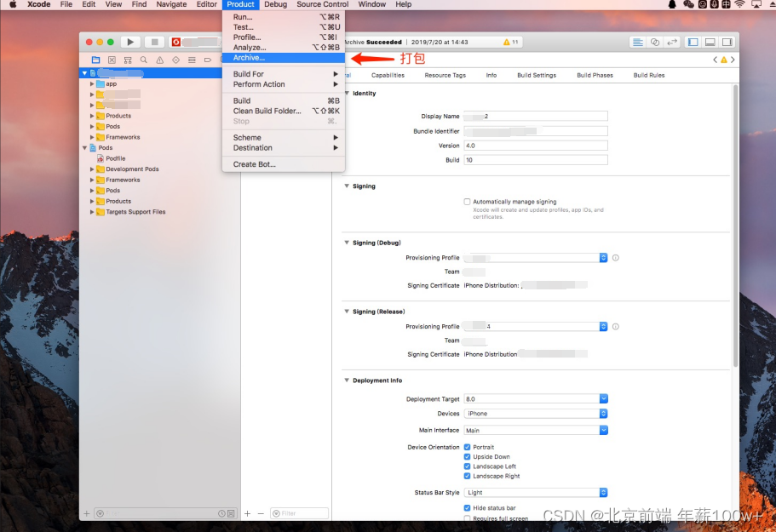Open Debug Provisioning Profile dropdown
776x532 pixels.
pos(536,258)
